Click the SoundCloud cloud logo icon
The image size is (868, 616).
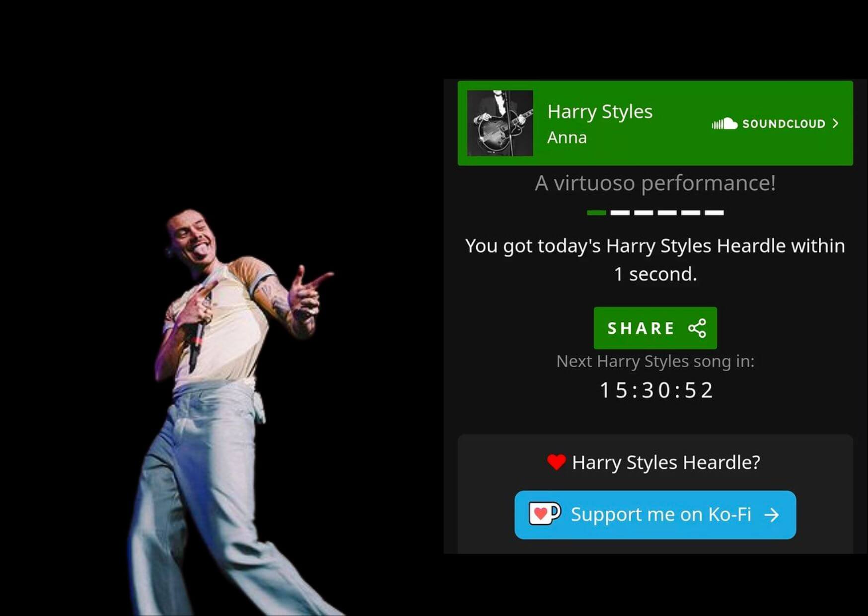tap(724, 124)
